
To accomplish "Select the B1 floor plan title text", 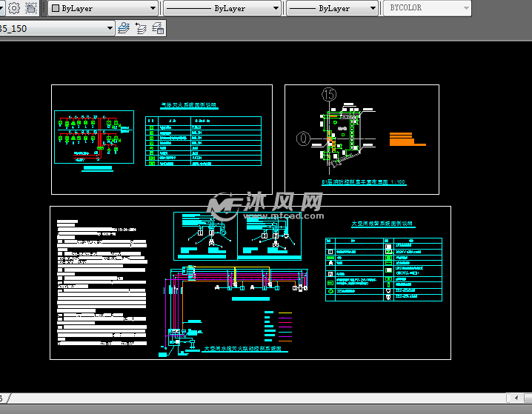I will [x=363, y=181].
